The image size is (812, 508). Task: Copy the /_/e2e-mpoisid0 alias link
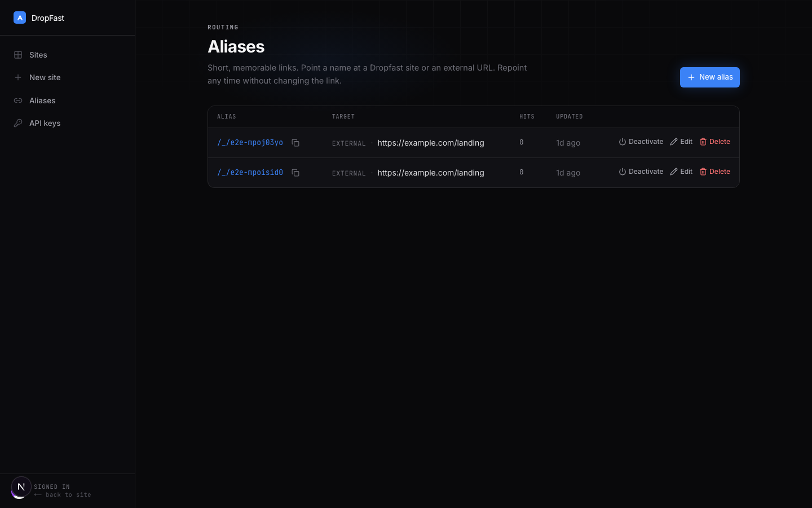pos(295,173)
